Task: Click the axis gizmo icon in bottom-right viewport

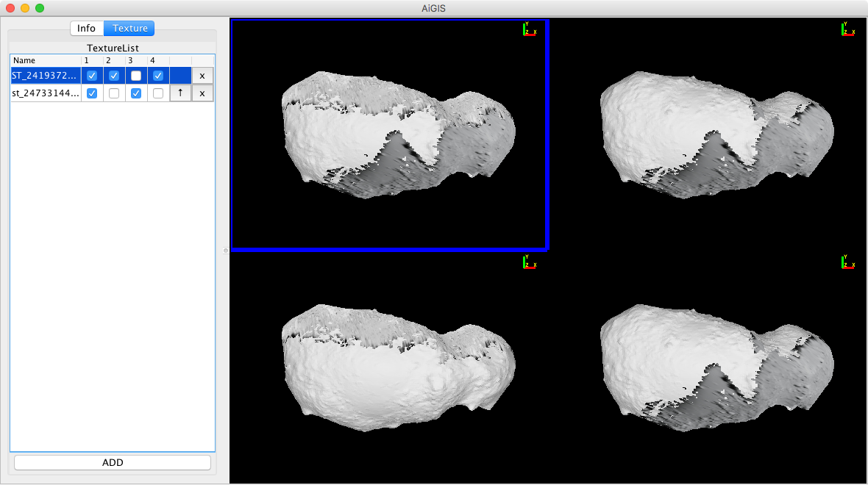Action: (x=848, y=262)
